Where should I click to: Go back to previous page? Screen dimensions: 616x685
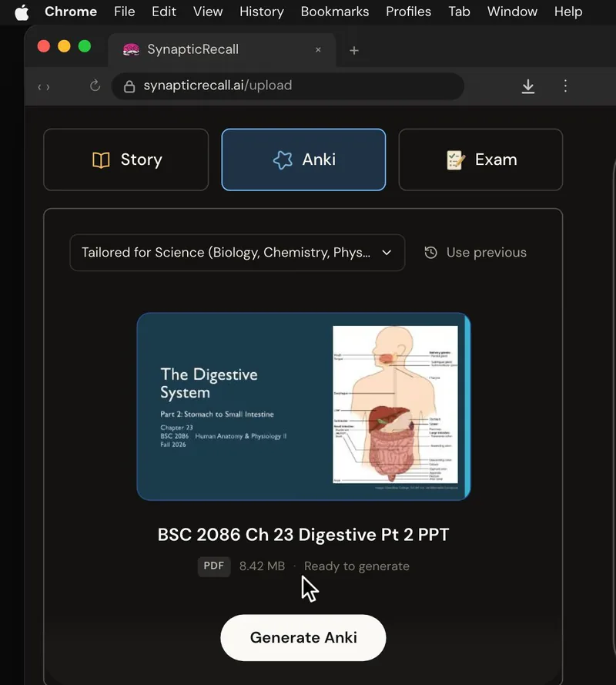[40, 87]
